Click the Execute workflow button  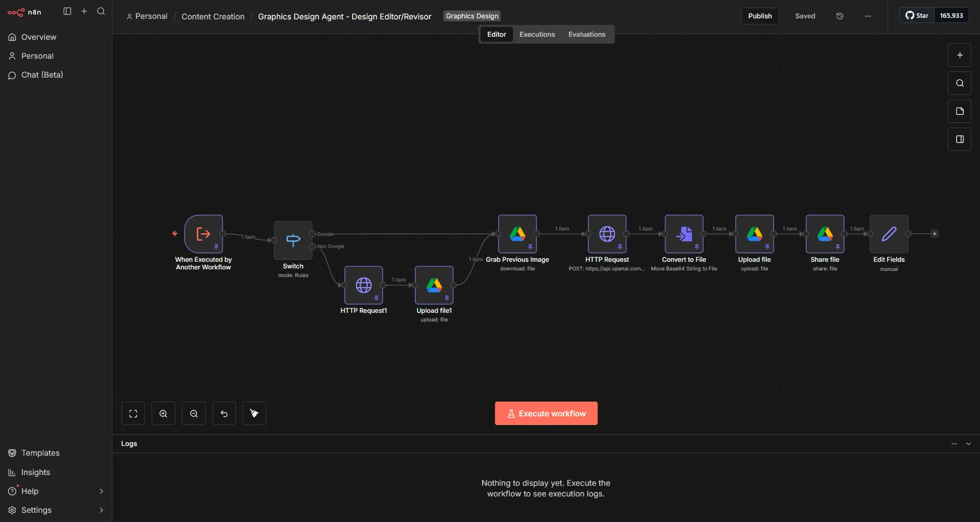click(546, 414)
